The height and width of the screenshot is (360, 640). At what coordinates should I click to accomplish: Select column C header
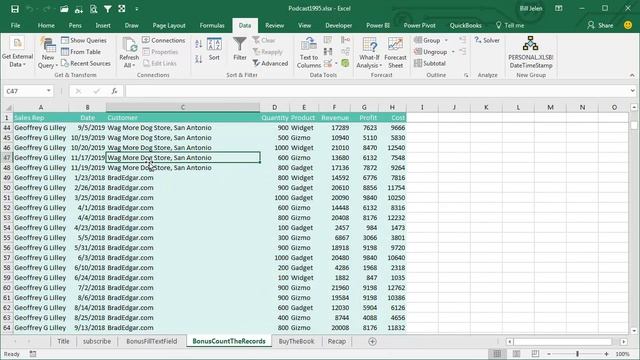(x=182, y=107)
